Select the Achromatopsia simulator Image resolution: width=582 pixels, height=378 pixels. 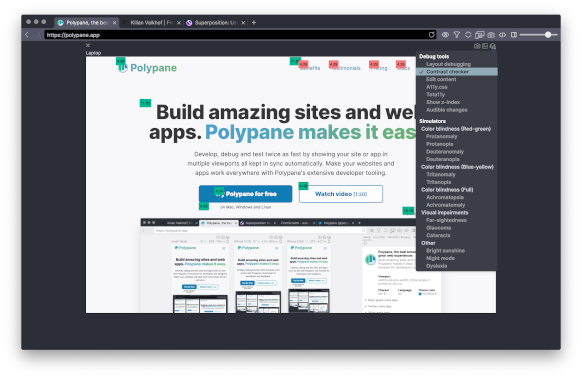click(445, 197)
